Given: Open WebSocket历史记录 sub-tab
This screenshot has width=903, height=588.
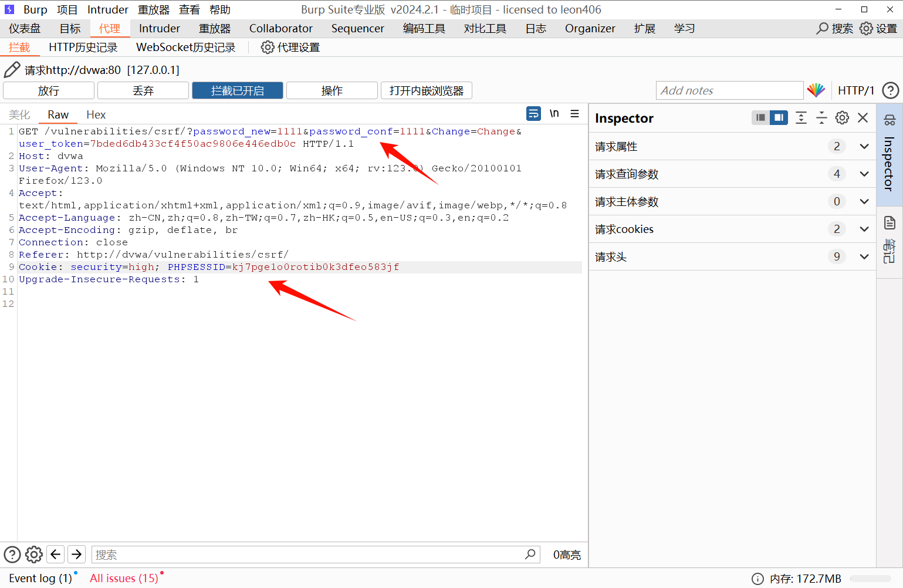Looking at the screenshot, I should click(x=185, y=48).
